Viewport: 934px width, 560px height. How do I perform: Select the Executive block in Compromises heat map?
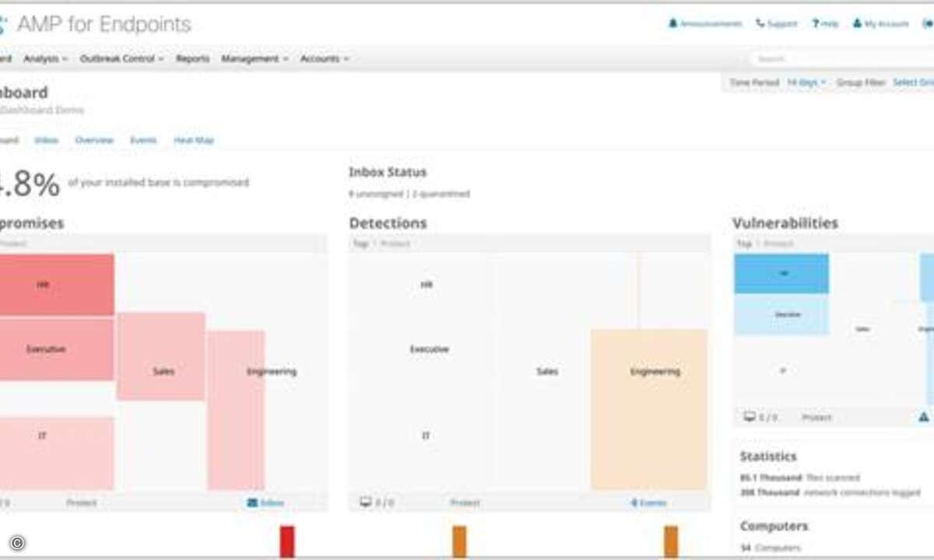57,349
